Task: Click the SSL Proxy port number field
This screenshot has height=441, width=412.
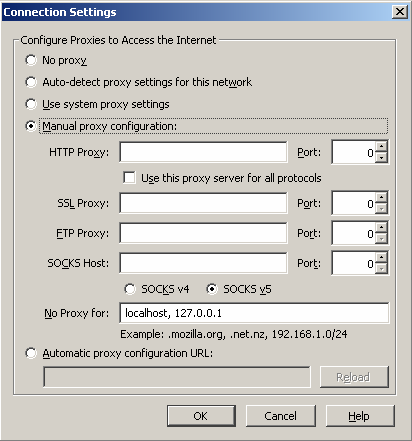Action: click(x=354, y=203)
